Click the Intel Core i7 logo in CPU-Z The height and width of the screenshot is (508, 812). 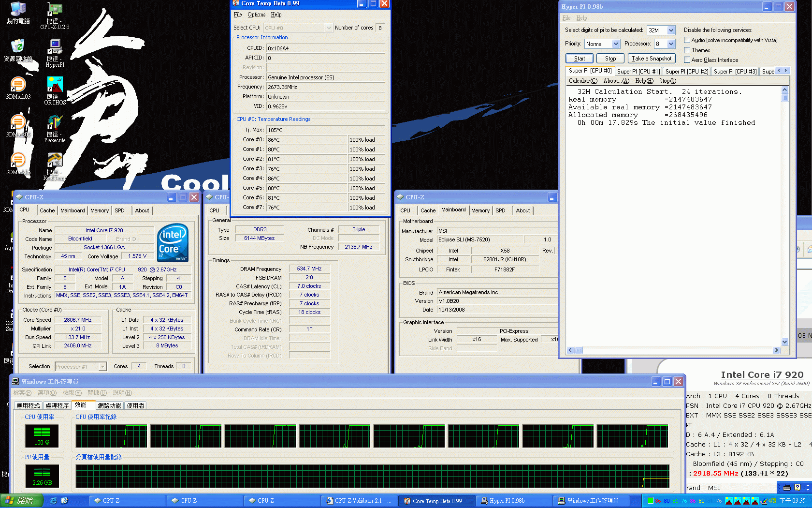click(173, 243)
